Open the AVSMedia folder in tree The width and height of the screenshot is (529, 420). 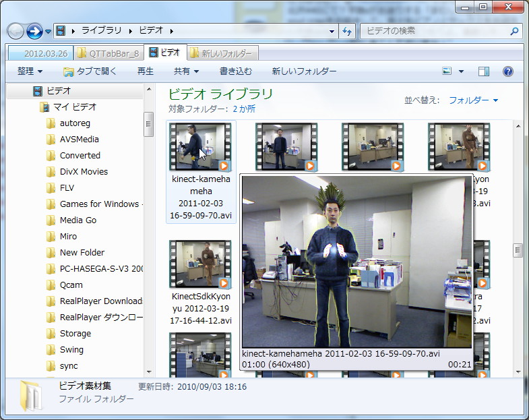coord(79,140)
